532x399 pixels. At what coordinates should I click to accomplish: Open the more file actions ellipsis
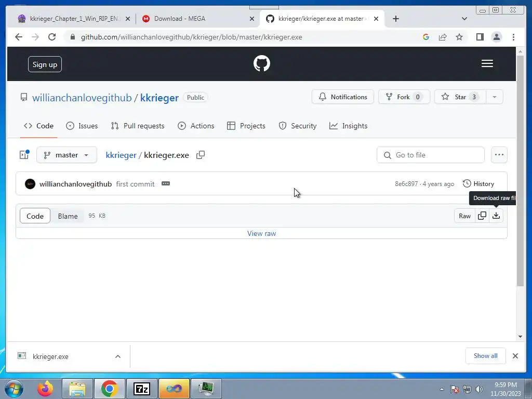[499, 155]
